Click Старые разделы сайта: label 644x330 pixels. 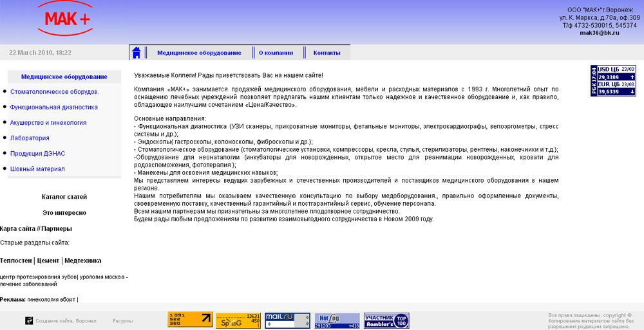[35, 243]
